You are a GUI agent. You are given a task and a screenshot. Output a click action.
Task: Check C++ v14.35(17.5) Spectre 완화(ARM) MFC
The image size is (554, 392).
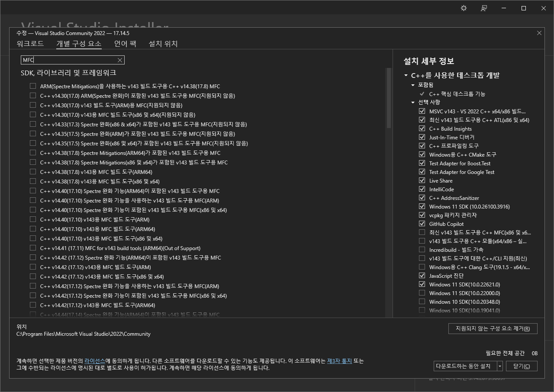[x=33, y=134]
